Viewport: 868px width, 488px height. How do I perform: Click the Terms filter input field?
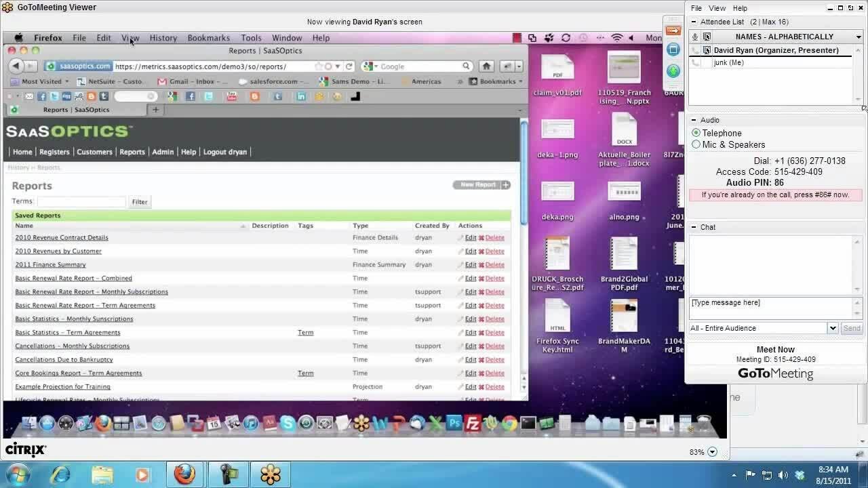tap(81, 202)
